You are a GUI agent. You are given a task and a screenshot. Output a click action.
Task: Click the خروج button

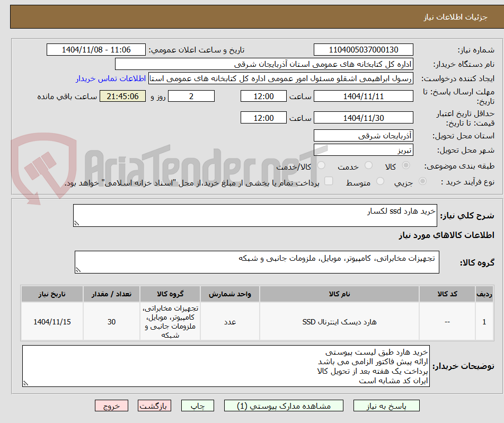point(111,405)
